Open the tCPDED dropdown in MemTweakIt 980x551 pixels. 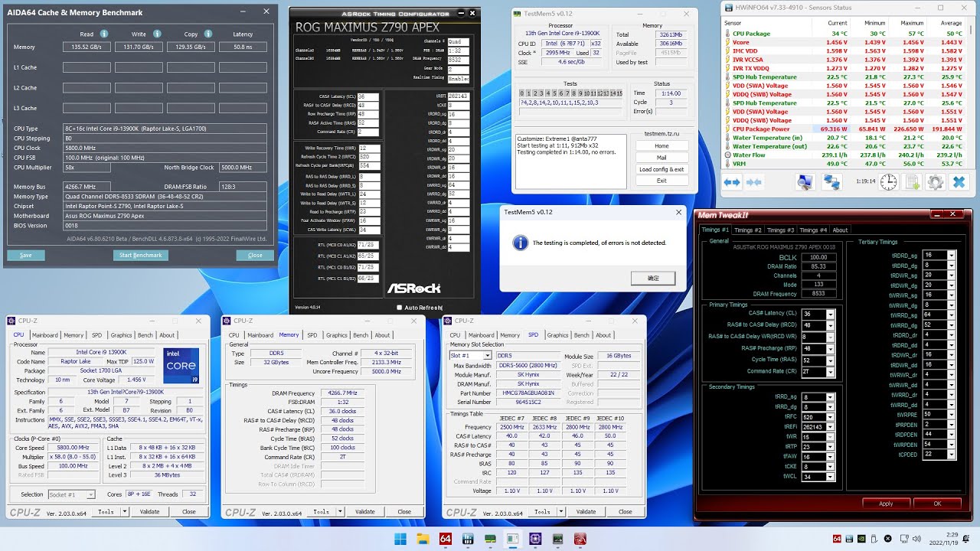[x=952, y=454]
